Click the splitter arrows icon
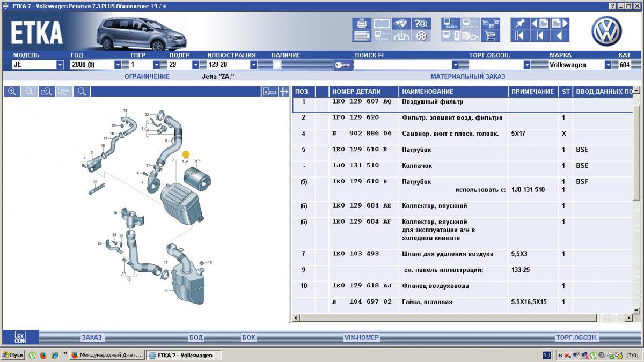Viewport: 644px width, 362px height. pos(284,92)
